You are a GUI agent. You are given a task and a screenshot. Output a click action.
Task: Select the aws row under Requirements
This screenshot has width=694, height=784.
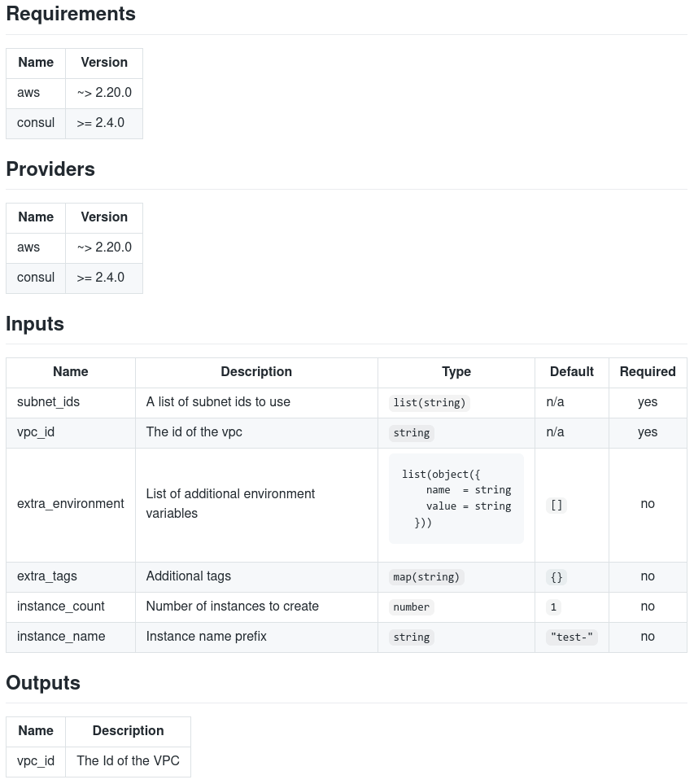click(x=73, y=93)
